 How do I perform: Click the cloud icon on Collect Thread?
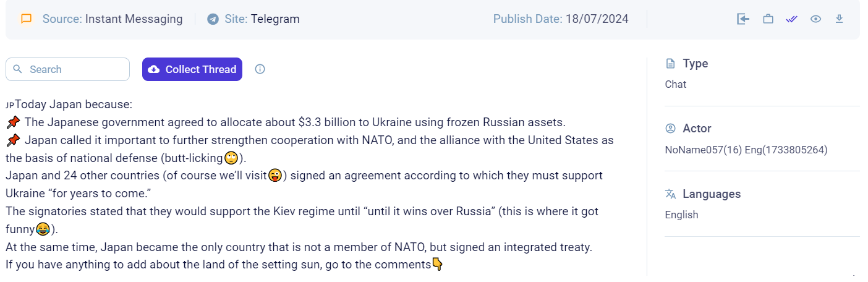pyautogui.click(x=154, y=69)
